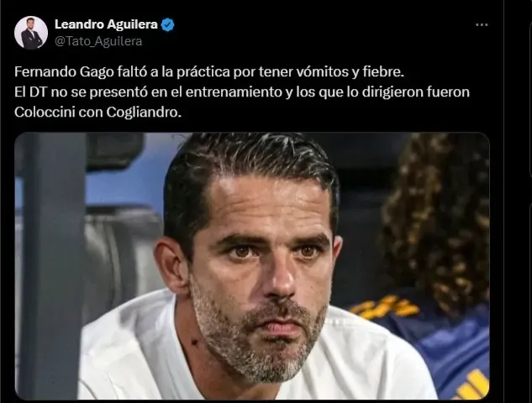Click the yellow stripes on blue jersey

[387, 306]
